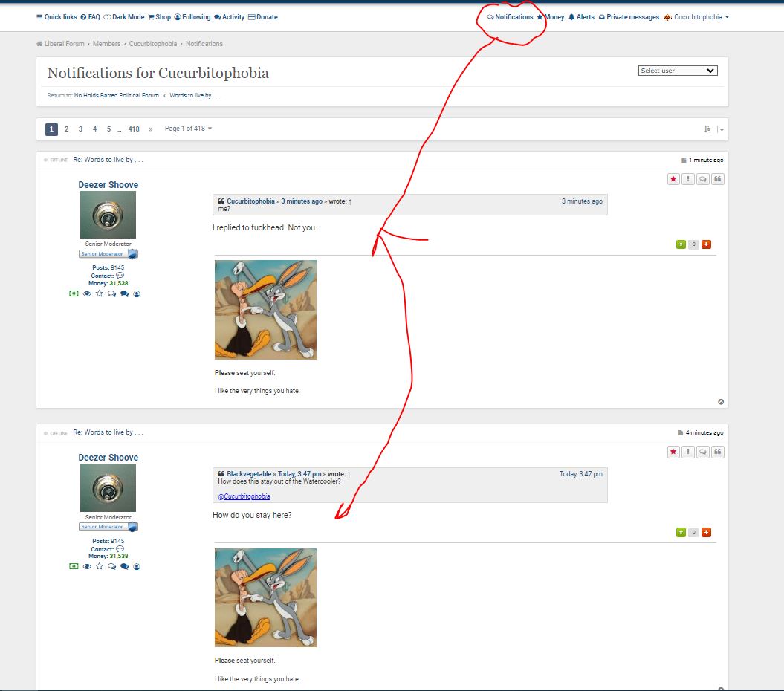This screenshot has width=784, height=691.
Task: Open FAQ in the top navigation
Action: click(x=91, y=17)
